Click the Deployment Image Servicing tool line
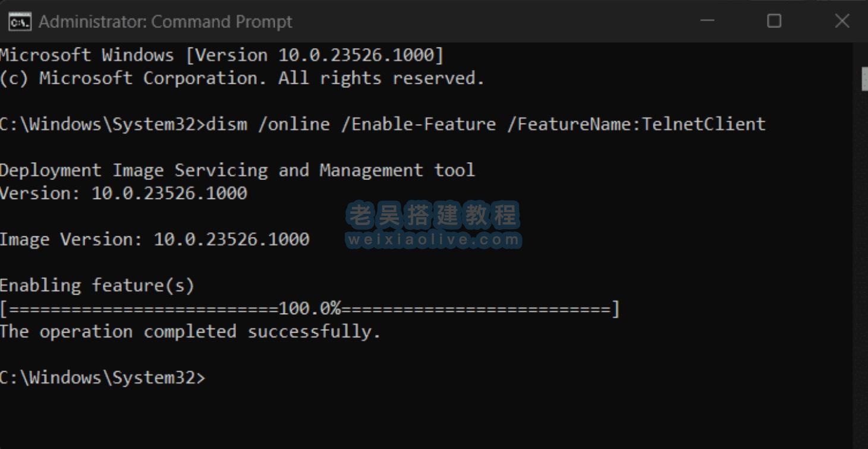868x449 pixels. pyautogui.click(x=237, y=170)
